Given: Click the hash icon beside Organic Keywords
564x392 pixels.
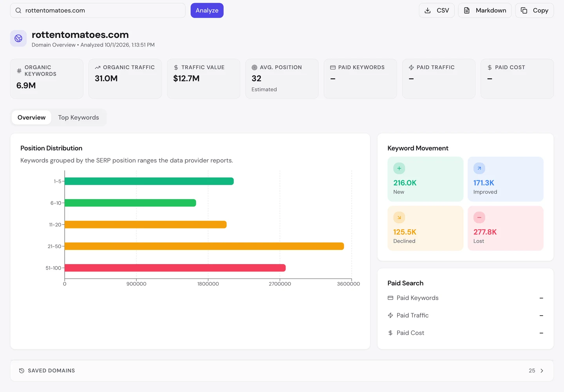Looking at the screenshot, I should pyautogui.click(x=19, y=71).
